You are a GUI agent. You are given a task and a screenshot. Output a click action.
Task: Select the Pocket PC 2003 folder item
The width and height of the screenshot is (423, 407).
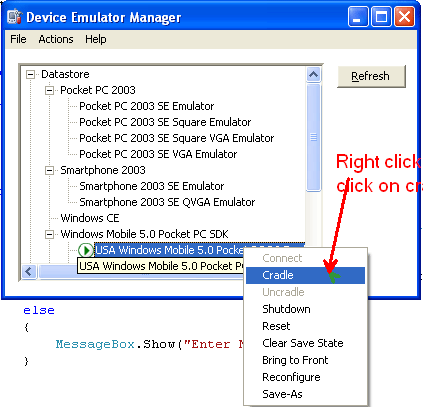click(x=98, y=90)
